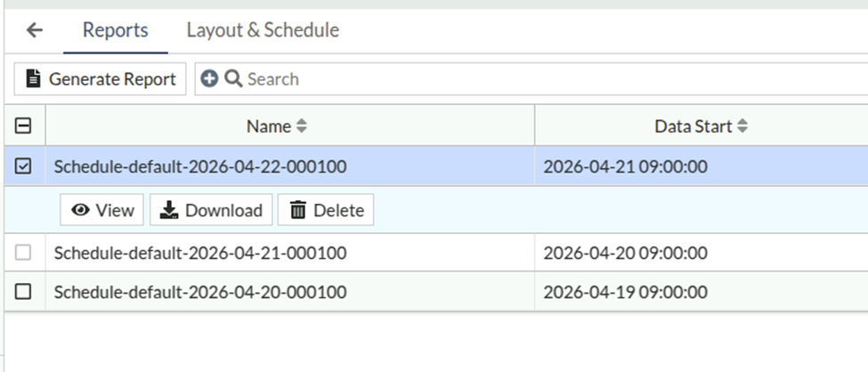The height and width of the screenshot is (372, 868).
Task: Check the Schedule-default-2026-04-21-000100 row checkbox
Action: point(22,253)
